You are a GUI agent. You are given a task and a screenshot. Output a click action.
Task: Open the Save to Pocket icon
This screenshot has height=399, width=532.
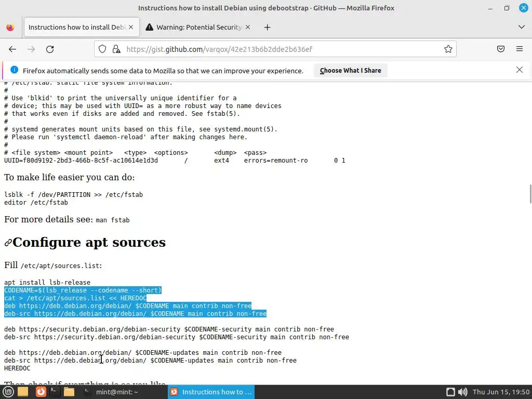500,49
